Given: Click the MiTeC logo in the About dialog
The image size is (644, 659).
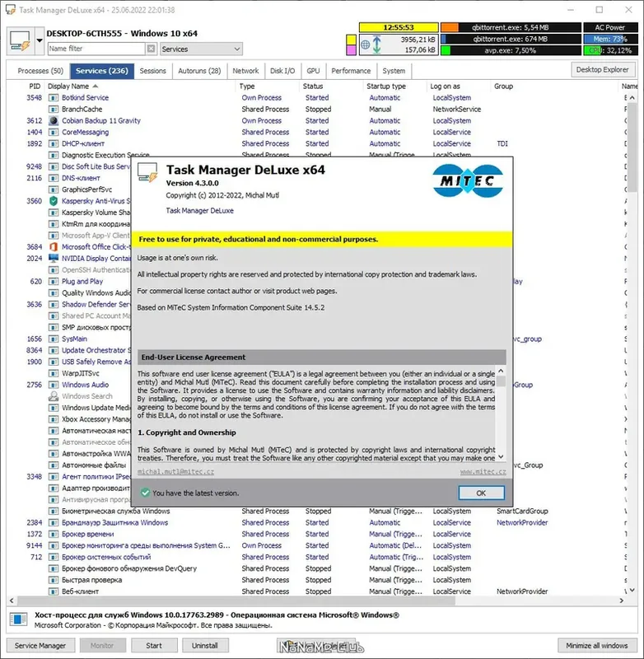Looking at the screenshot, I should (x=468, y=180).
